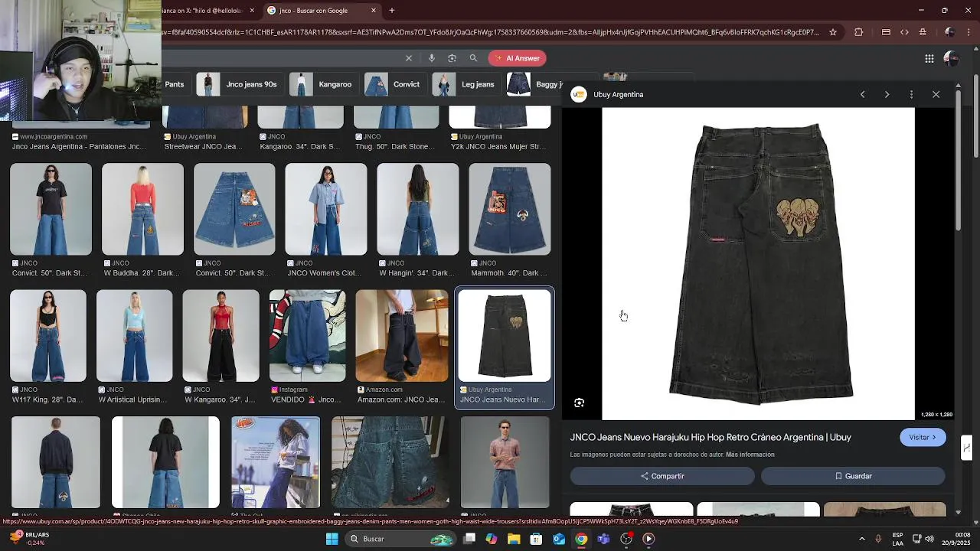Image resolution: width=980 pixels, height=551 pixels.
Task: Select the Kangaroo filter chip
Action: tap(324, 84)
